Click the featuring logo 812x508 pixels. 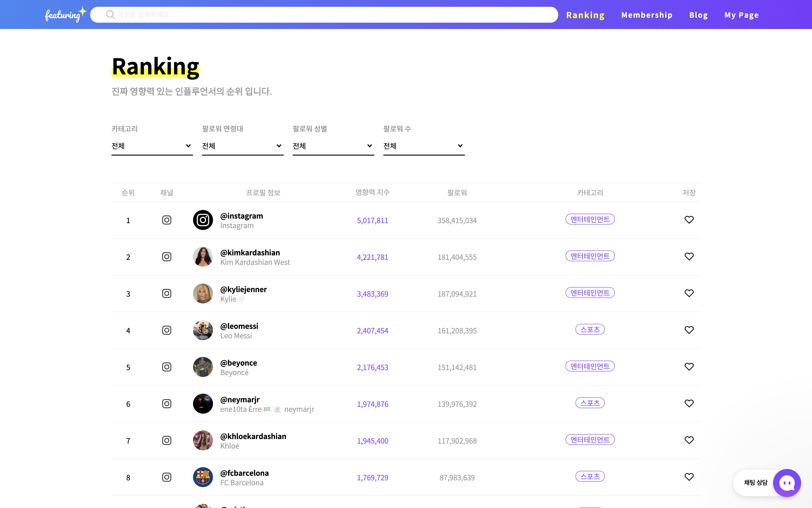coord(66,15)
